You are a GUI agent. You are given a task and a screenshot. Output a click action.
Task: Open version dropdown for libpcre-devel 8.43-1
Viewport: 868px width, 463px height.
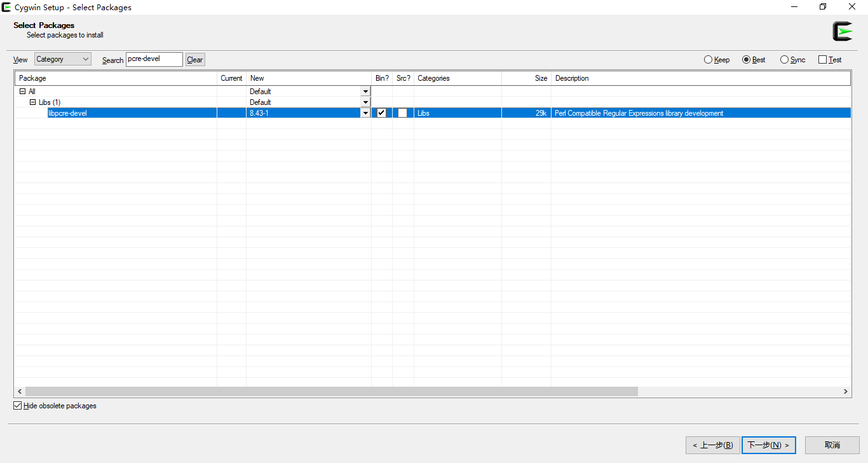pos(365,113)
